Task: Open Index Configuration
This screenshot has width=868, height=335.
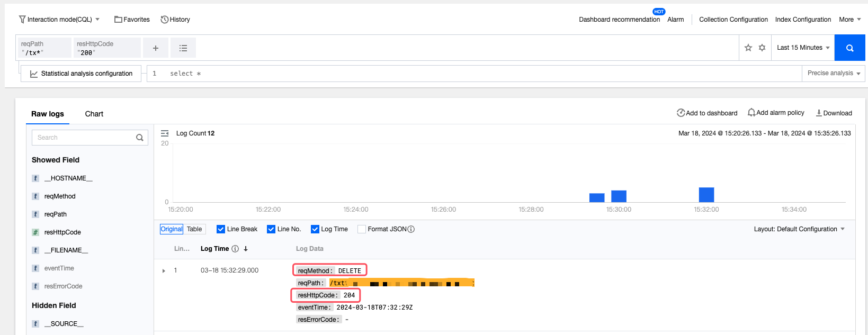Action: pos(803,20)
